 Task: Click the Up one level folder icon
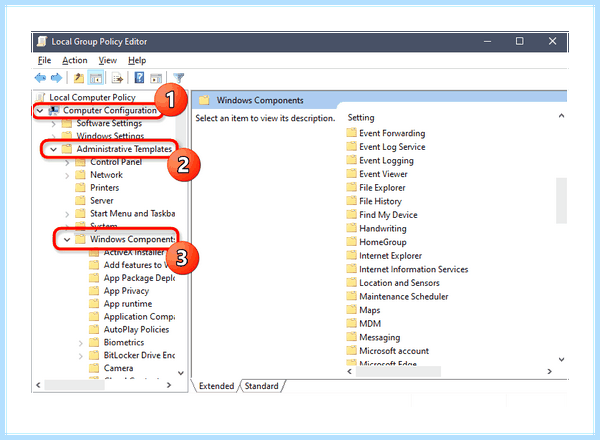click(x=79, y=78)
